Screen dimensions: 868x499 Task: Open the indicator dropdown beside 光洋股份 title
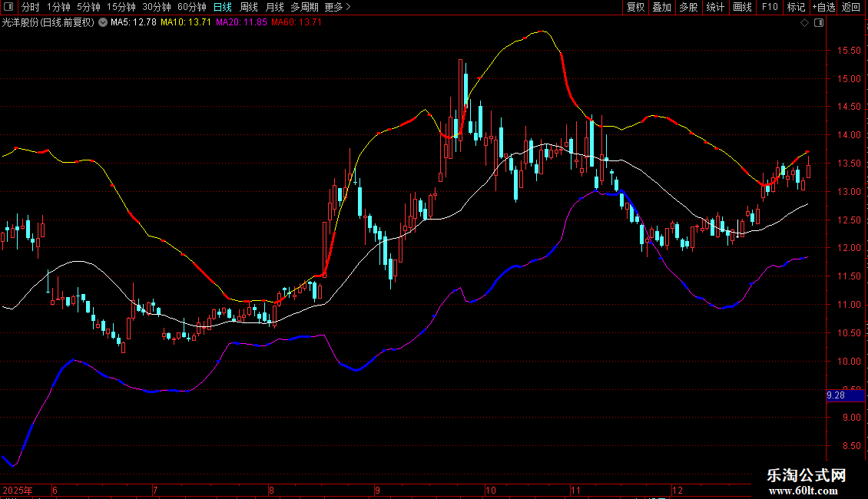tap(103, 23)
